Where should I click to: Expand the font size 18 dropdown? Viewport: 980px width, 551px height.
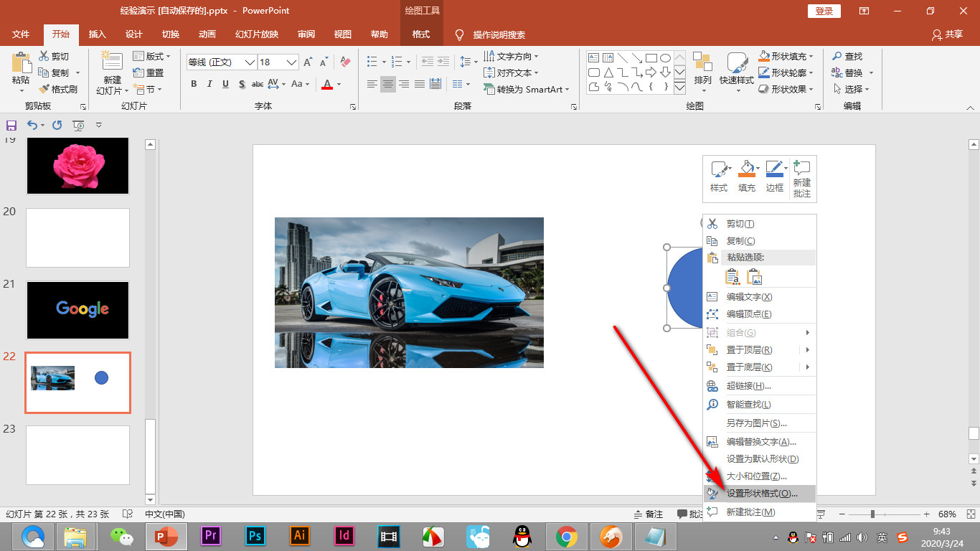(291, 62)
